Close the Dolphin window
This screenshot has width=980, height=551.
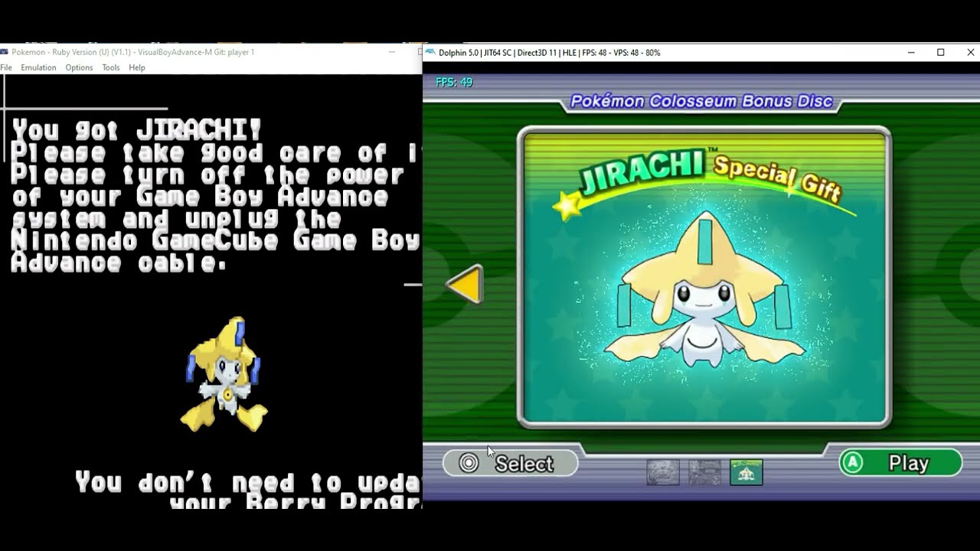pyautogui.click(x=971, y=52)
